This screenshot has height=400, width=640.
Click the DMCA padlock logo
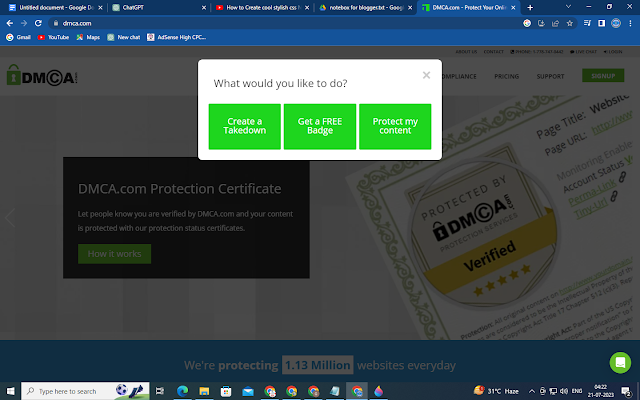(42, 75)
